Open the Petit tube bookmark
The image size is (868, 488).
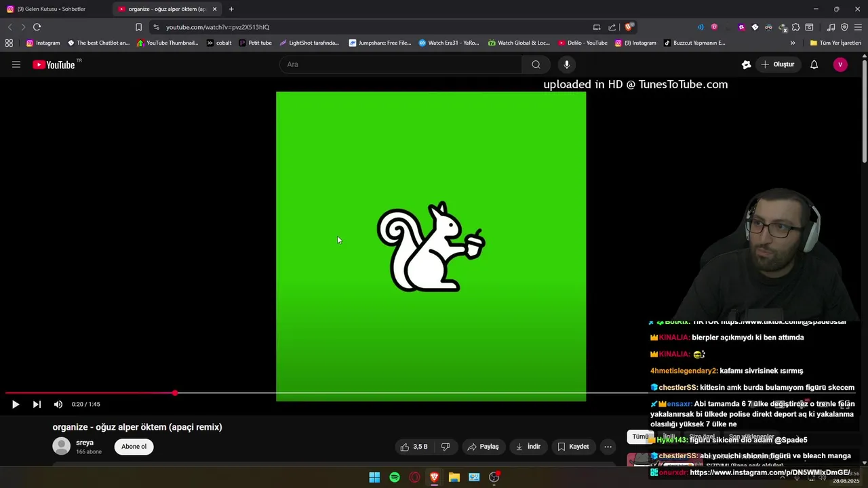(x=255, y=43)
